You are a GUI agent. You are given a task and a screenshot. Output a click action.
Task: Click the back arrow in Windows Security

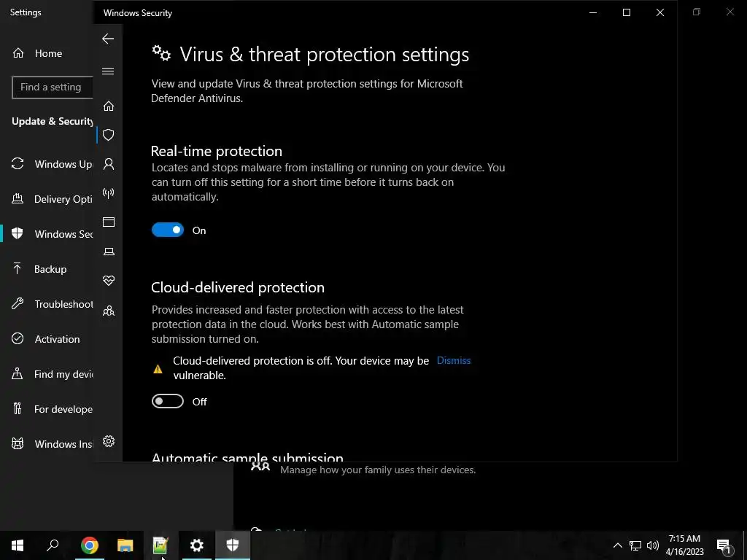pyautogui.click(x=108, y=39)
